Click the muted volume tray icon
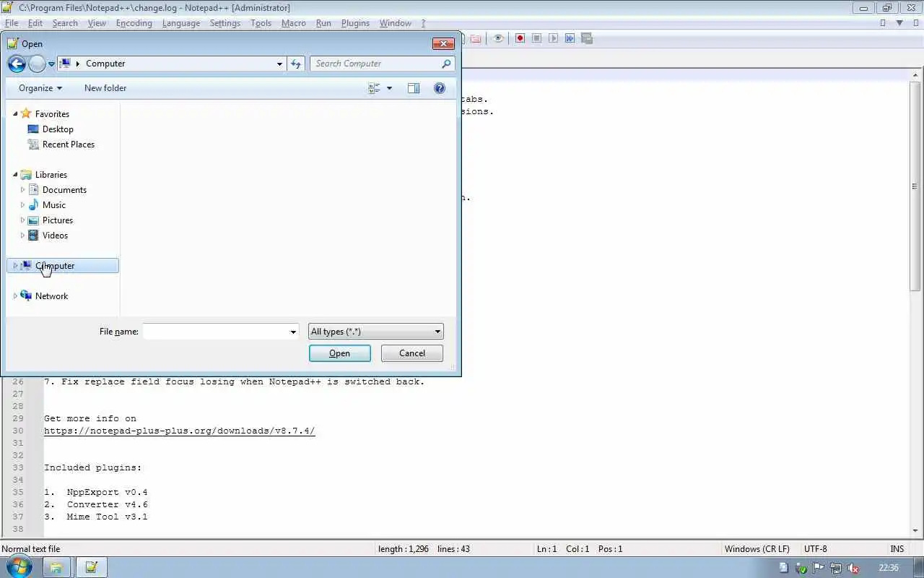The height and width of the screenshot is (578, 924). click(x=853, y=568)
